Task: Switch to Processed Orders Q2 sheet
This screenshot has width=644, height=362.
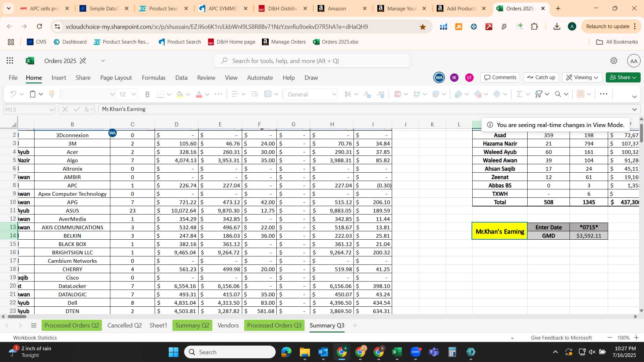Action: (x=72, y=325)
